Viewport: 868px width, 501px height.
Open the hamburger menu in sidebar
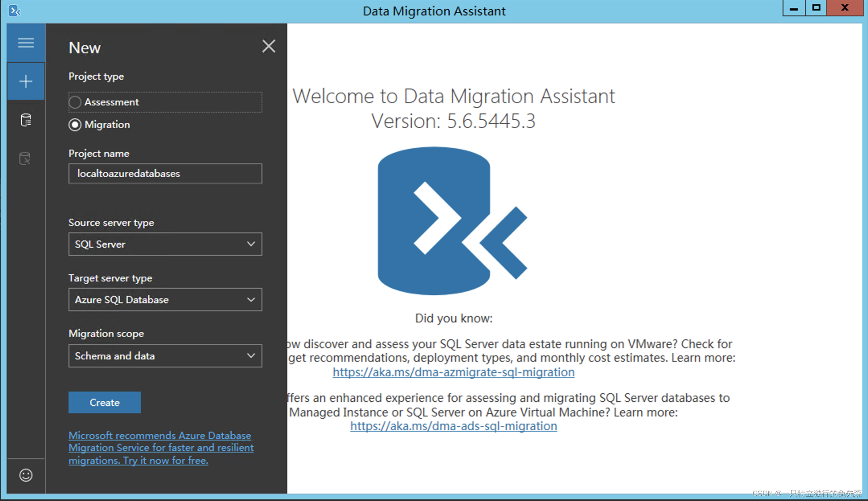pyautogui.click(x=26, y=43)
